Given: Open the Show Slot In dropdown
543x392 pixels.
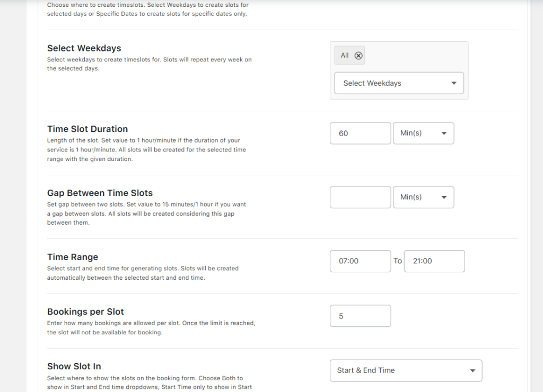Looking at the screenshot, I should 406,371.
